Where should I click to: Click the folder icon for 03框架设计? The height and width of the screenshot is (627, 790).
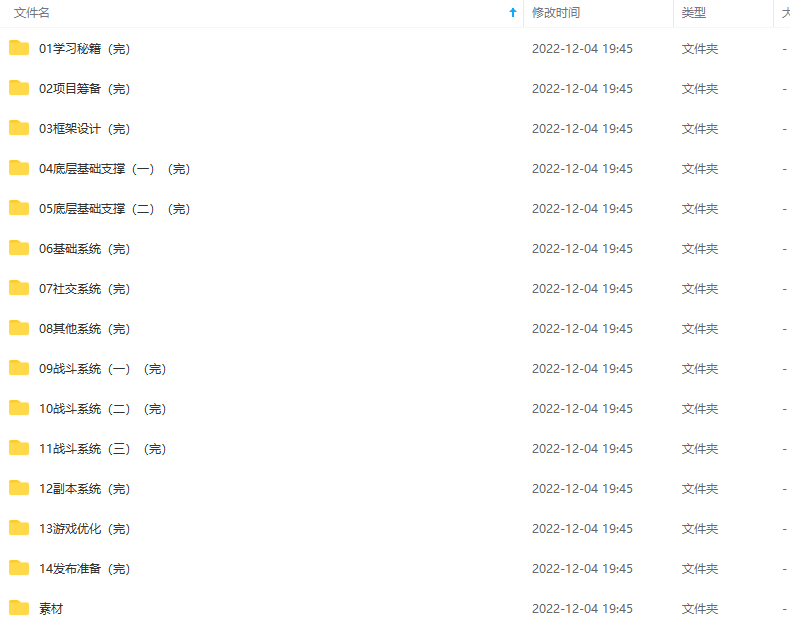19,128
